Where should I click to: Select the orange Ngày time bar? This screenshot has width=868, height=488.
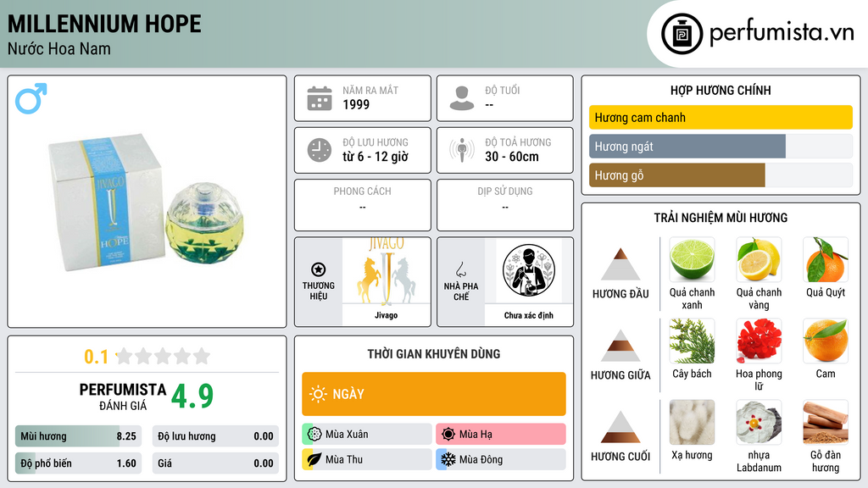pyautogui.click(x=434, y=394)
